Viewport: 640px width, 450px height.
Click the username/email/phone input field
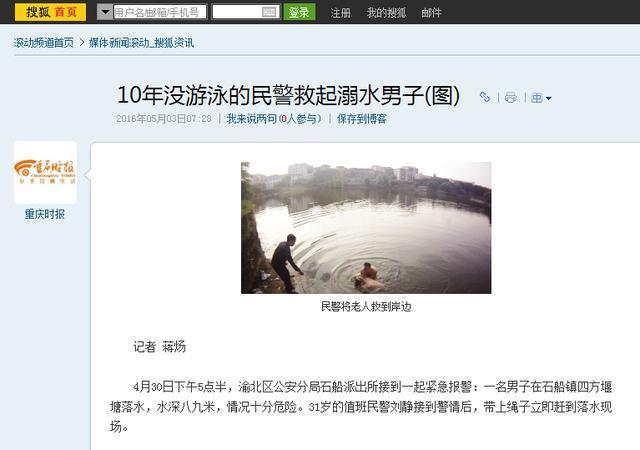160,12
